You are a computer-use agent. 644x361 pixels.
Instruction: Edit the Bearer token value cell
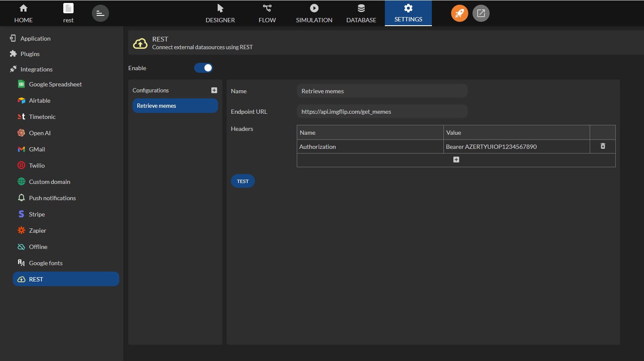pyautogui.click(x=517, y=147)
